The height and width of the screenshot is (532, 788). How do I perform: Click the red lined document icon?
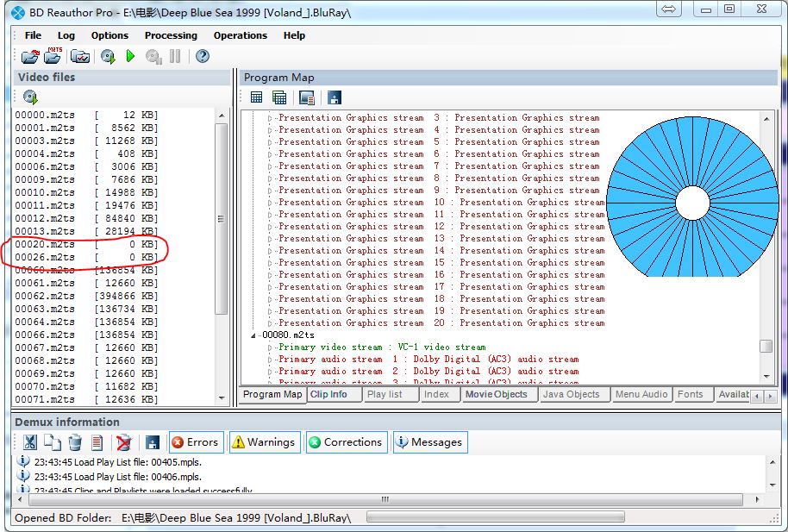[97, 442]
